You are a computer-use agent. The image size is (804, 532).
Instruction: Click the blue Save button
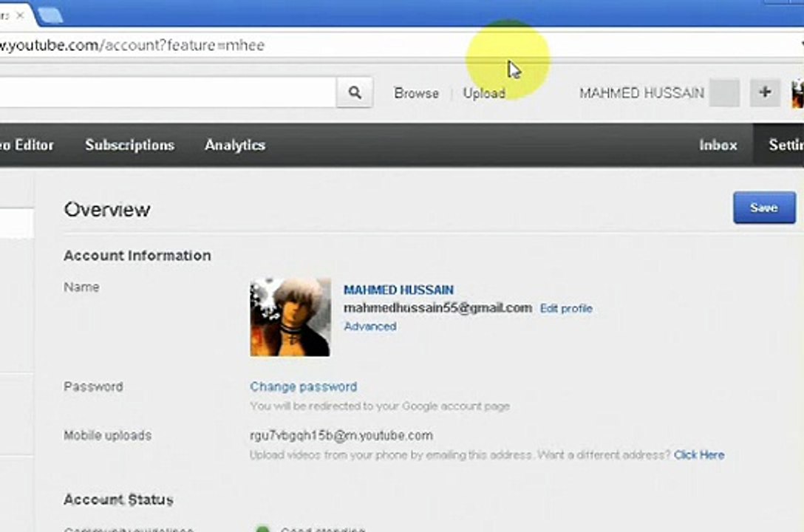(x=764, y=208)
